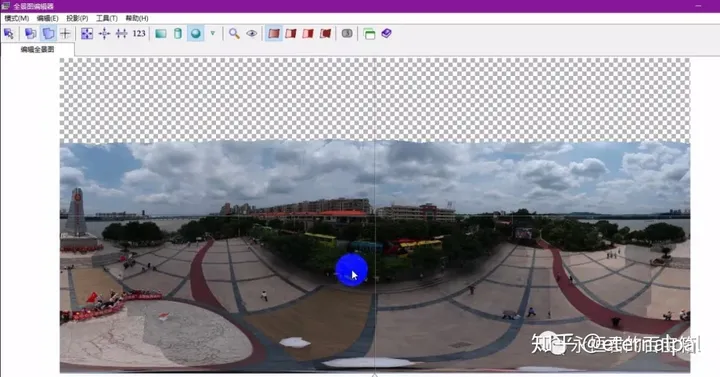Click the window minimize button
The width and height of the screenshot is (720, 377).
point(698,6)
